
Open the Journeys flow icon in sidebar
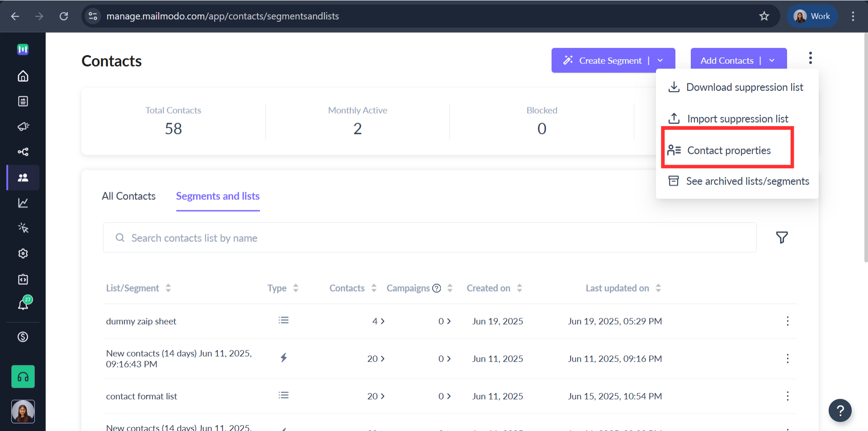[23, 152]
